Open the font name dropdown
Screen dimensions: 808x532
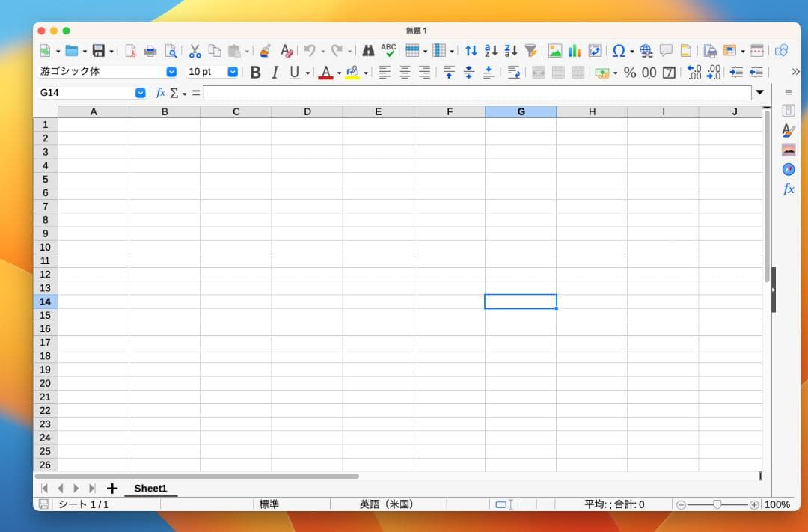click(x=171, y=72)
